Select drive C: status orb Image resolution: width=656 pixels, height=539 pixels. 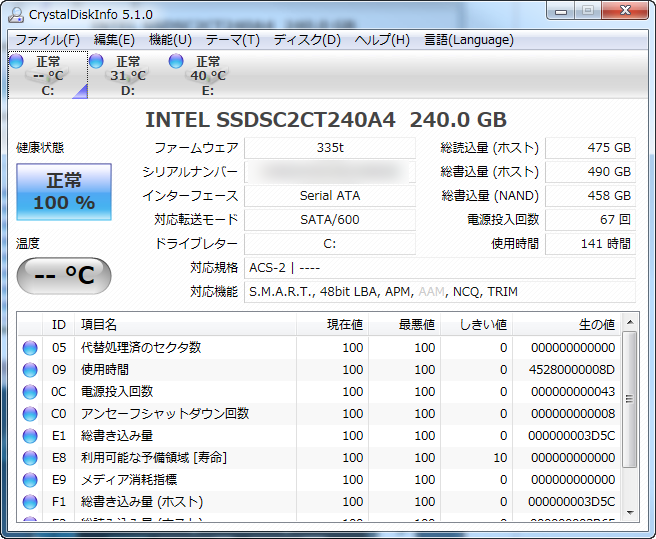(17, 62)
